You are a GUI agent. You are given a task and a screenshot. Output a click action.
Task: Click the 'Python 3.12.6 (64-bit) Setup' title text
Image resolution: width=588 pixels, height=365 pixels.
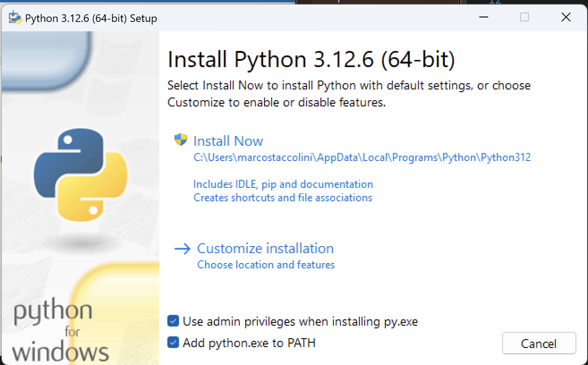[x=91, y=18]
